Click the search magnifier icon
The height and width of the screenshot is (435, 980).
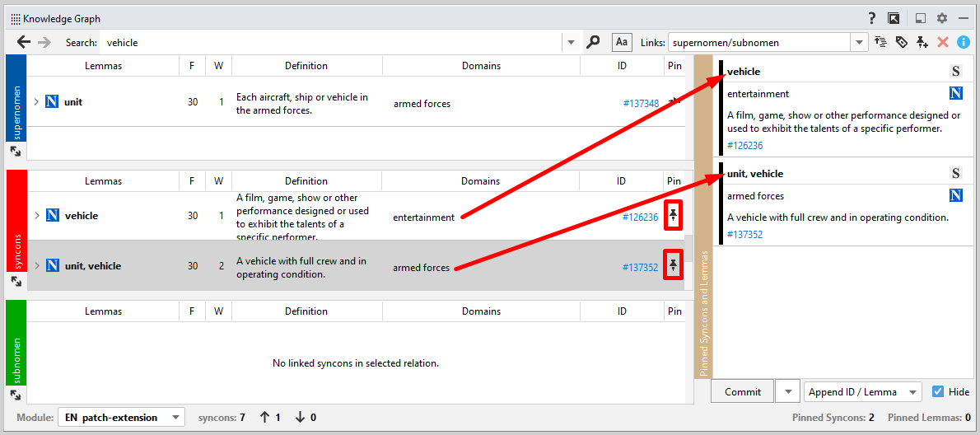[593, 42]
